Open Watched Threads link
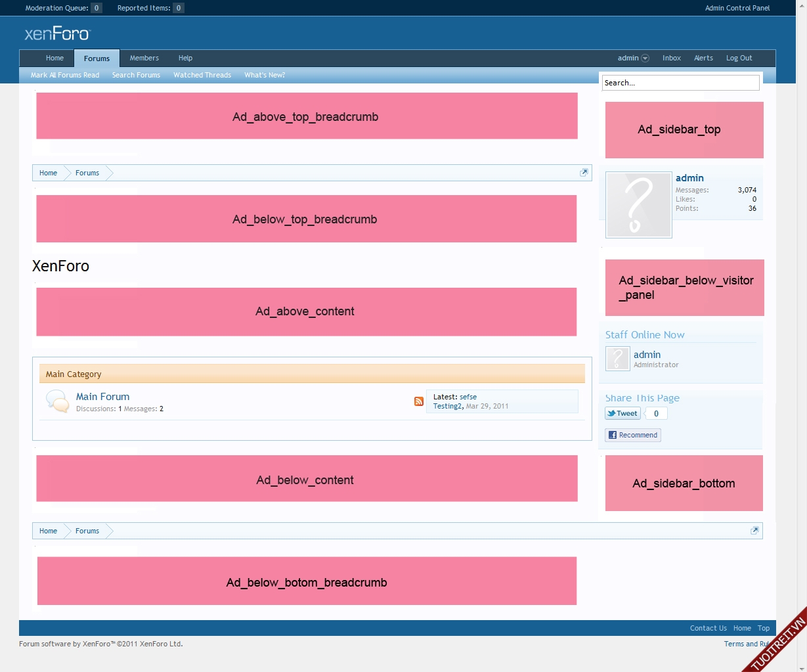Viewport: 807px width, 672px height. point(202,76)
